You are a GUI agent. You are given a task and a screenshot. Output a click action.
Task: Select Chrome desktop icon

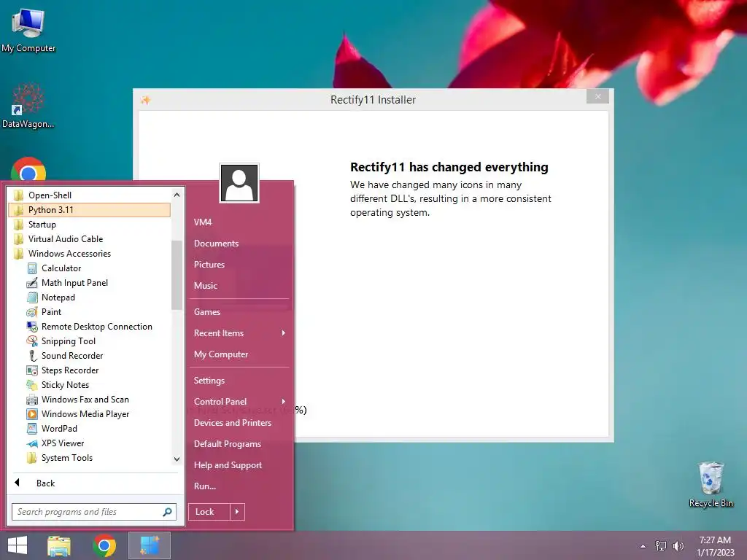tap(28, 169)
